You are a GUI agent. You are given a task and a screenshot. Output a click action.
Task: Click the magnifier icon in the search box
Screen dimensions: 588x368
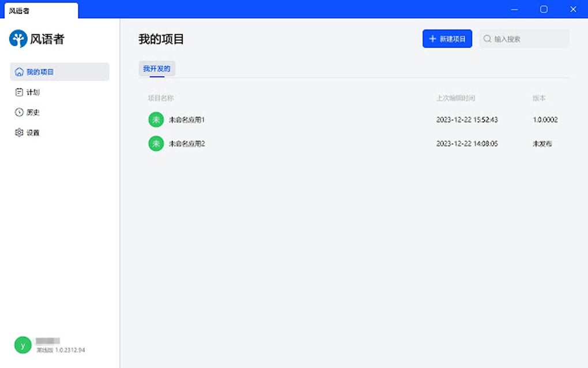pos(488,39)
